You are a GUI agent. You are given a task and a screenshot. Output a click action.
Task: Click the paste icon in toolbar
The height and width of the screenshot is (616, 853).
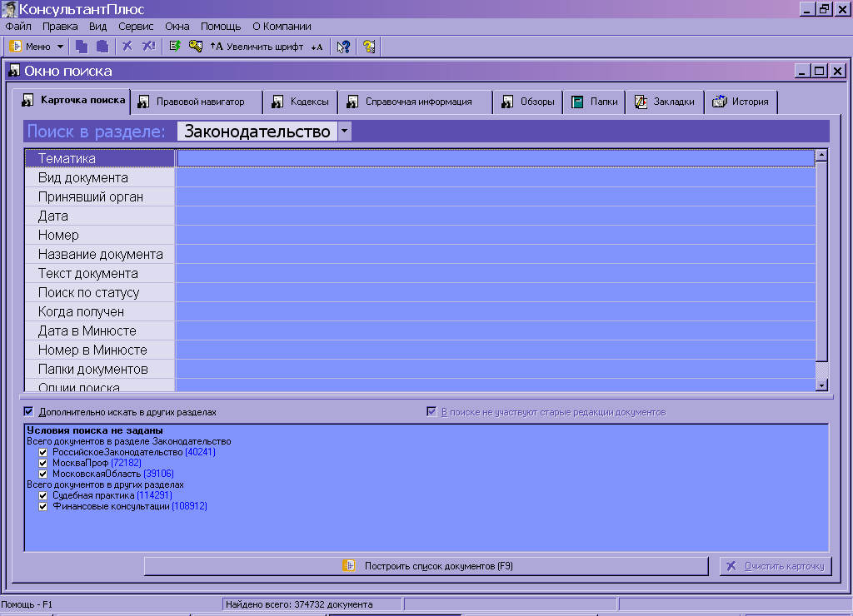pyautogui.click(x=102, y=47)
